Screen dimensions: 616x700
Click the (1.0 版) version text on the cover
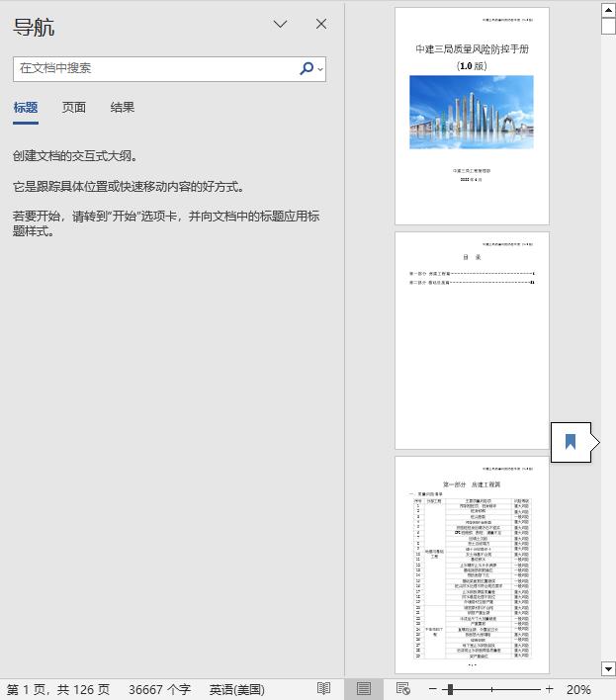tap(472, 66)
